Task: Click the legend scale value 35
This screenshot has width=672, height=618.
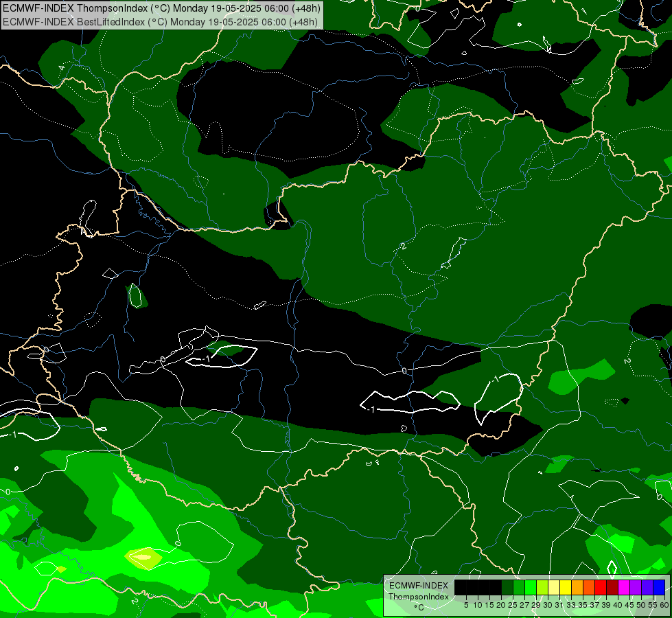Action: 583,605
